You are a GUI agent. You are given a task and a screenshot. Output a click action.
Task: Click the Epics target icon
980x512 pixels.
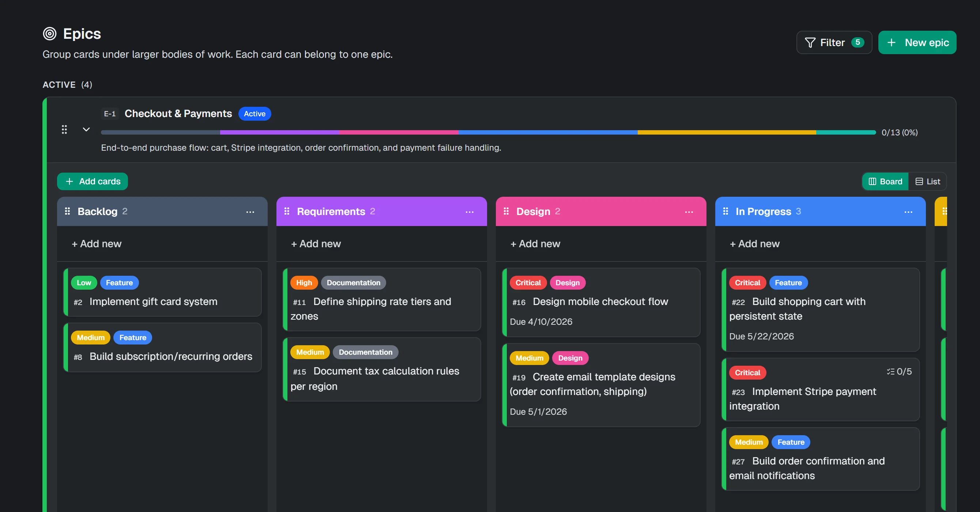click(49, 34)
